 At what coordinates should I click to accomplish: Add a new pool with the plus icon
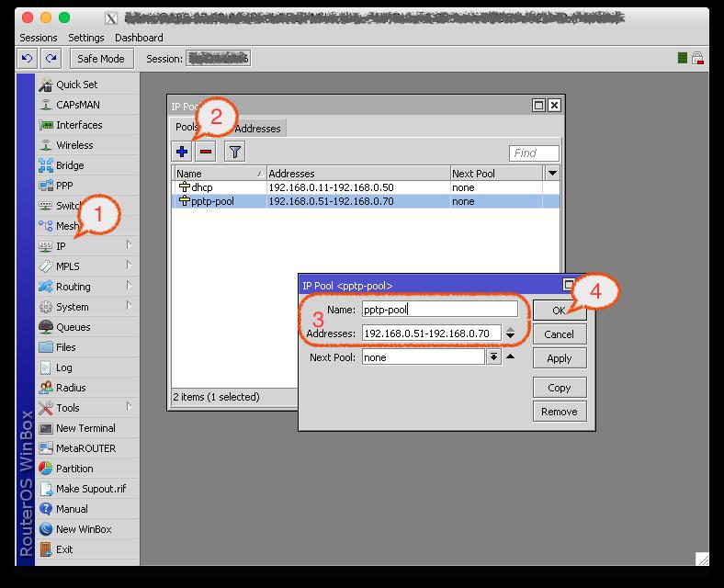point(182,152)
